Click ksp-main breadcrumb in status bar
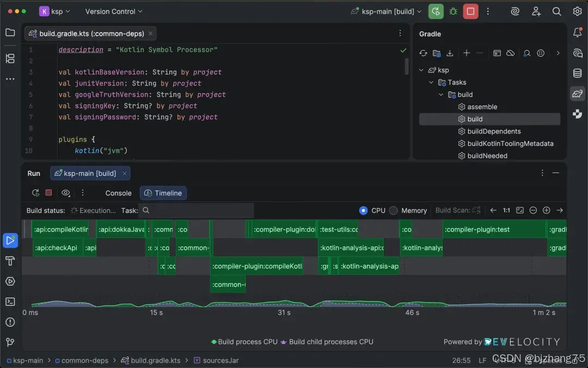Screen dimensions: 588x368 [x=24, y=360]
